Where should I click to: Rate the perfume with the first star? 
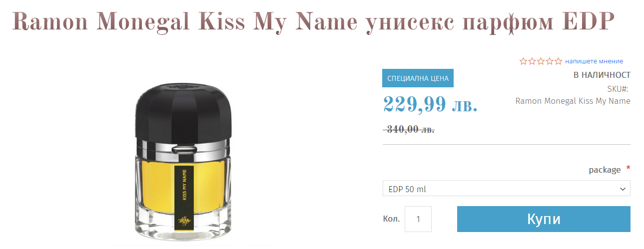[524, 61]
